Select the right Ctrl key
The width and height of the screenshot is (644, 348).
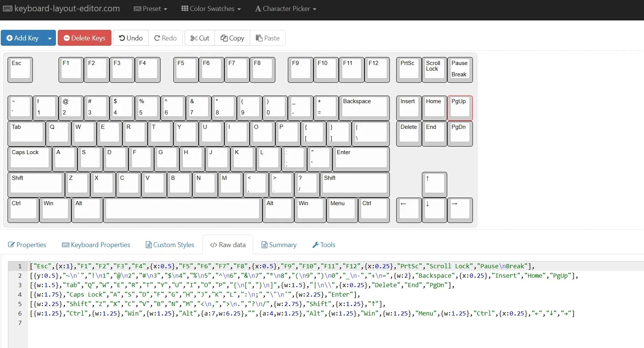tap(374, 210)
